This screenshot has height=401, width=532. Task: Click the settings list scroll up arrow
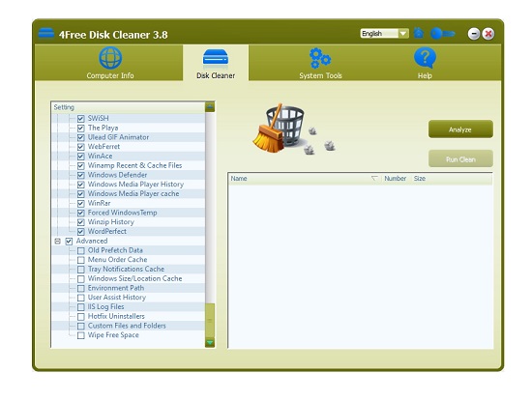[x=210, y=107]
